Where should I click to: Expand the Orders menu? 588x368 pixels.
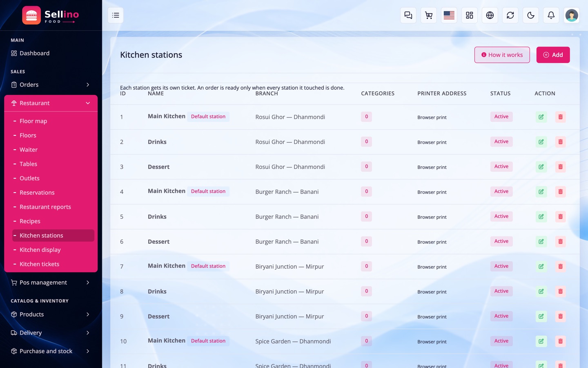click(x=51, y=85)
